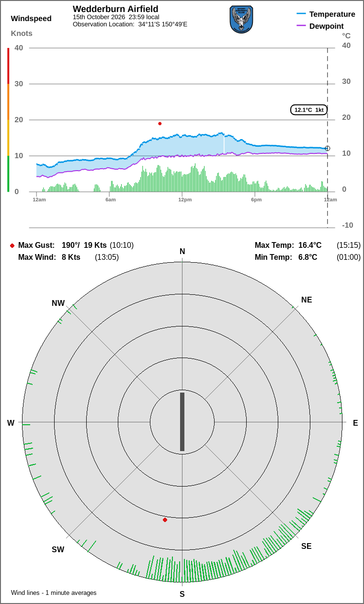Viewport: 364px width, 604px height.
Task: Click the runway bar in compass center
Action: [x=182, y=422]
